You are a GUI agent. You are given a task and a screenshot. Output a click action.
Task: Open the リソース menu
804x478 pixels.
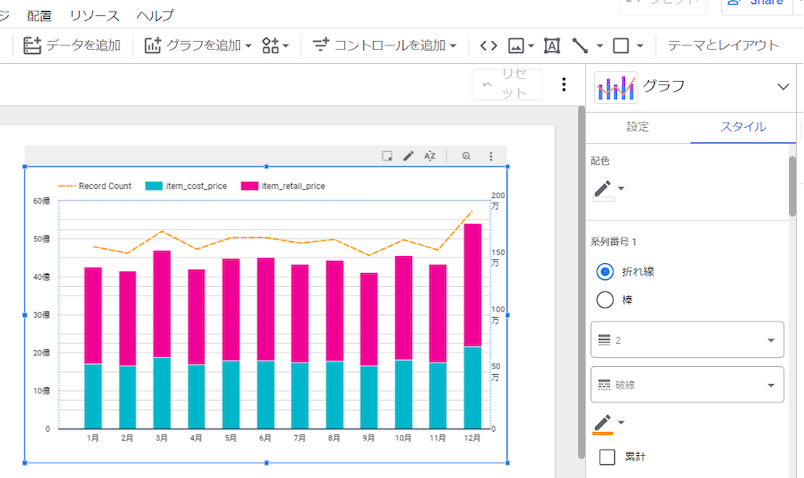coord(94,15)
